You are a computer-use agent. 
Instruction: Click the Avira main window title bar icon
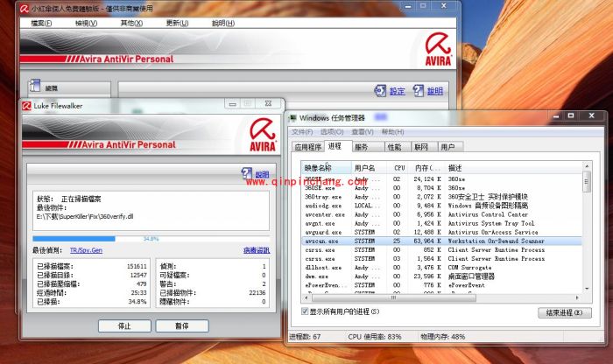point(25,8)
